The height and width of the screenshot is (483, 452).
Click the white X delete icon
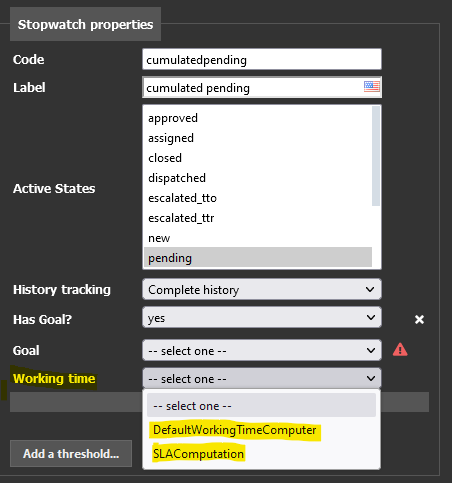[x=419, y=319]
